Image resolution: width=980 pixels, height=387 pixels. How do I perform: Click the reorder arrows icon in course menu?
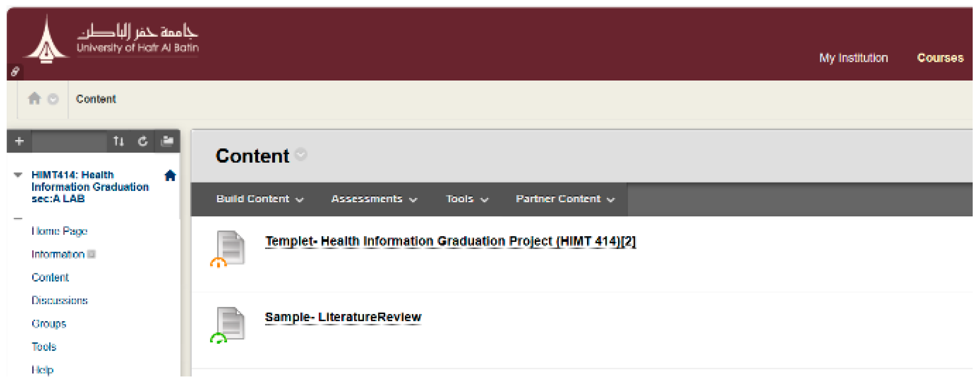(119, 141)
